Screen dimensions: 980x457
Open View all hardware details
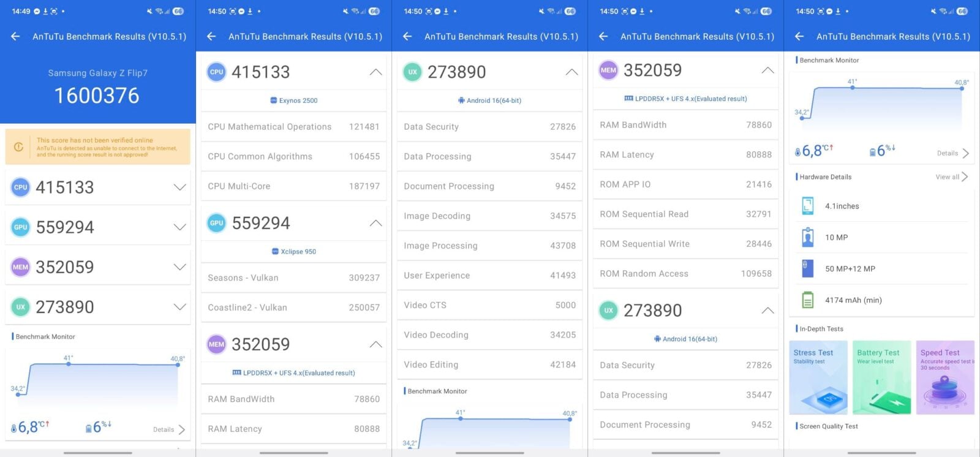pyautogui.click(x=952, y=177)
